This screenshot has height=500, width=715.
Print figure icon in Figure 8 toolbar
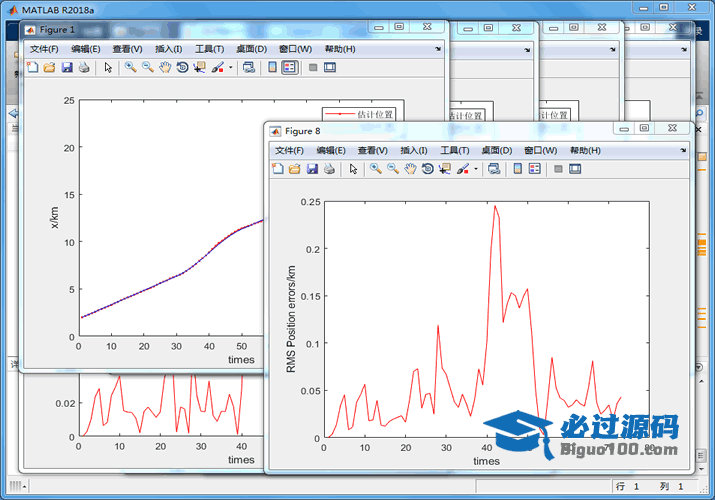pos(329,169)
